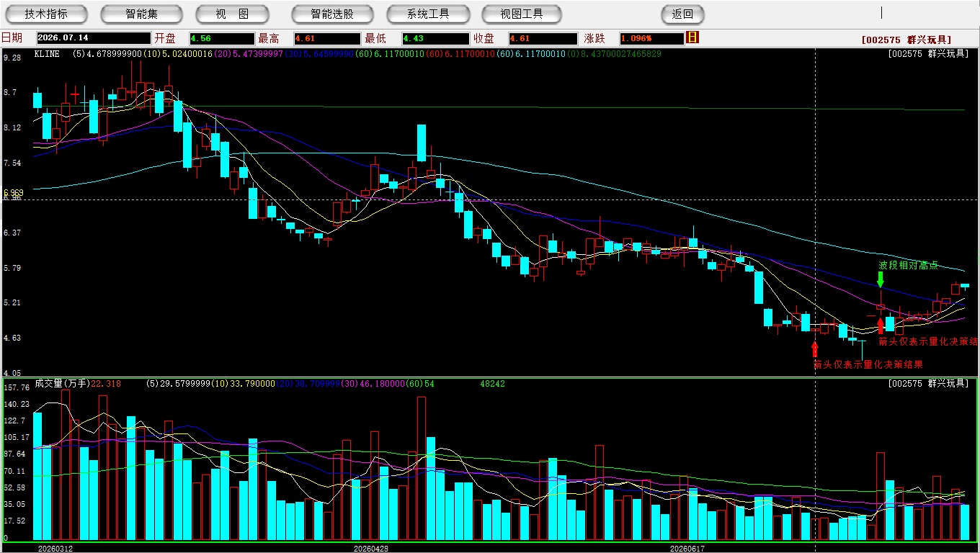The height and width of the screenshot is (553, 980).
Task: Click the 20260617 date axis label
Action: [x=687, y=549]
